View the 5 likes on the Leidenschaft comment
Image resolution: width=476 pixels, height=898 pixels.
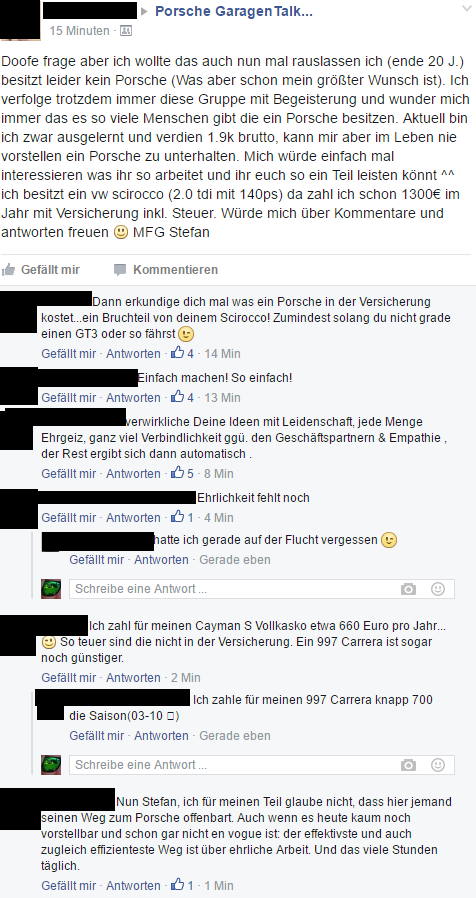[183, 473]
